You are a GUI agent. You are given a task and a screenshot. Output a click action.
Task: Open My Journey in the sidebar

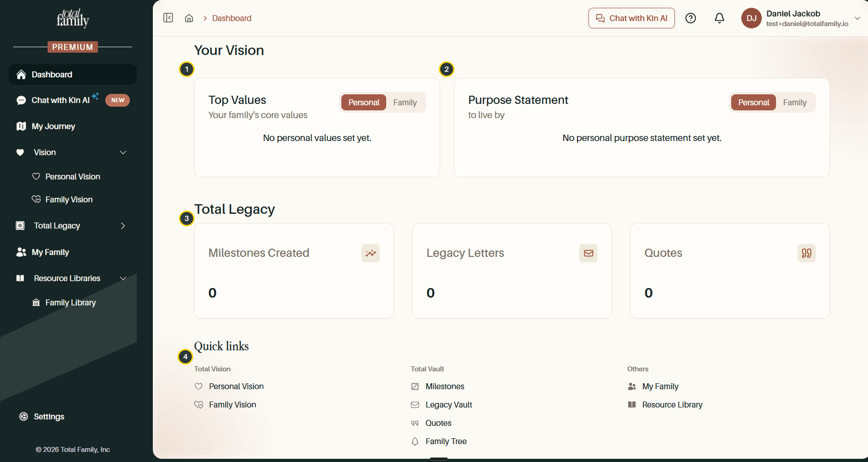click(x=73, y=126)
